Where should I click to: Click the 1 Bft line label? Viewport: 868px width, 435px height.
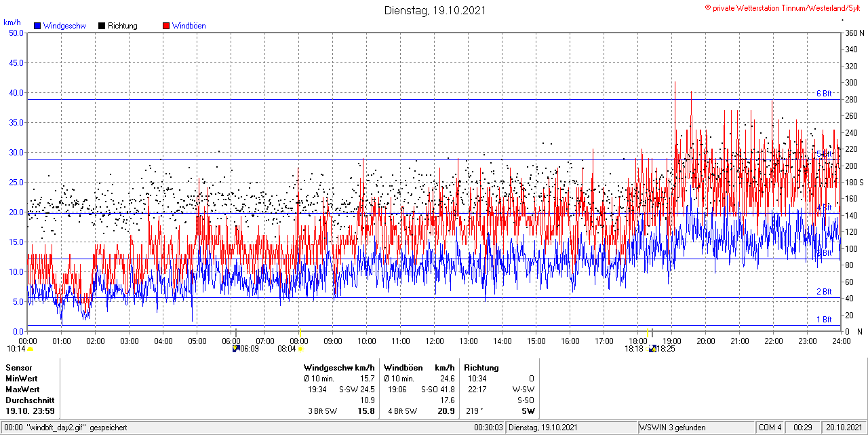pos(824,320)
